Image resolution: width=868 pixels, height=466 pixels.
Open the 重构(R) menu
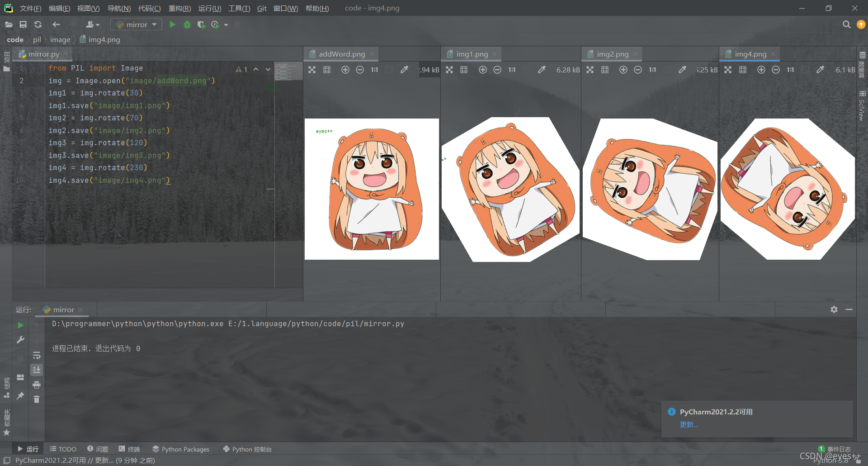[x=179, y=8]
